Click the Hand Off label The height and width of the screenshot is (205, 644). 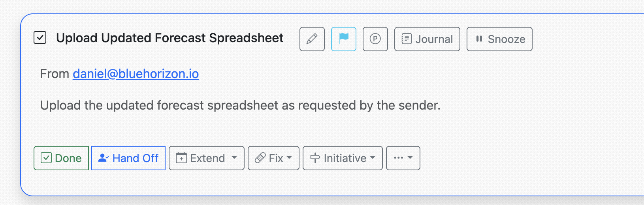click(x=135, y=158)
